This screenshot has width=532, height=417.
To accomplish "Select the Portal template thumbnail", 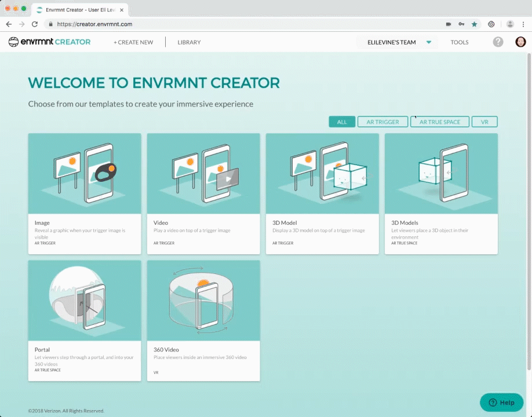I will (85, 301).
